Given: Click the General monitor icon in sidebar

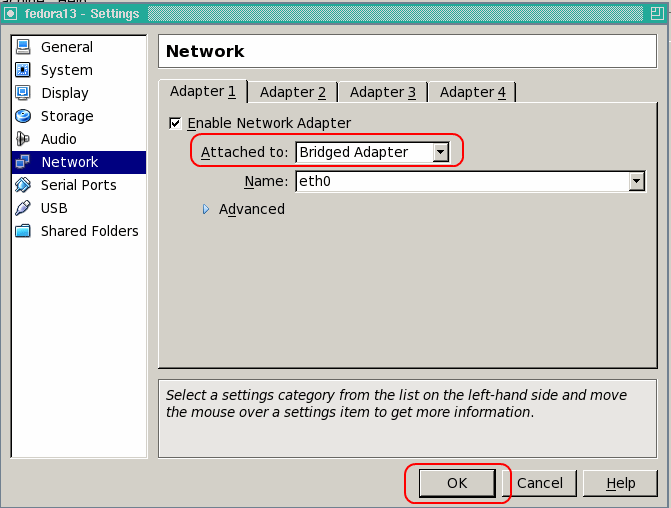Looking at the screenshot, I should (22, 47).
